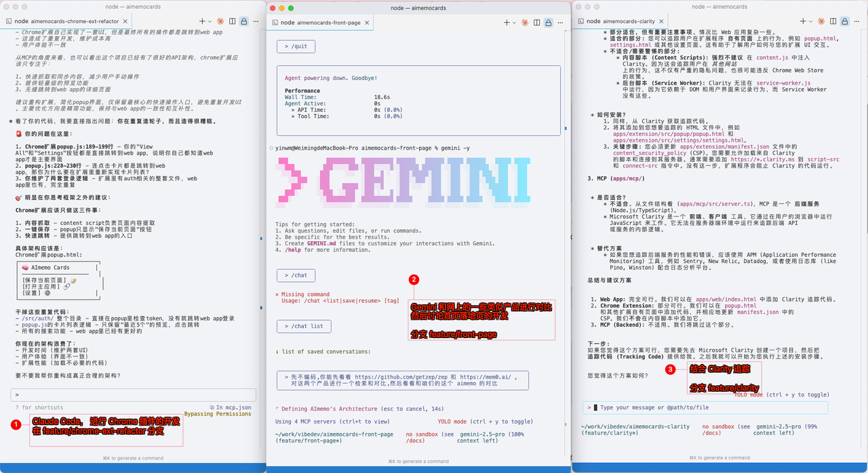Select the aimemocards-clarity tab

pyautogui.click(x=620, y=22)
